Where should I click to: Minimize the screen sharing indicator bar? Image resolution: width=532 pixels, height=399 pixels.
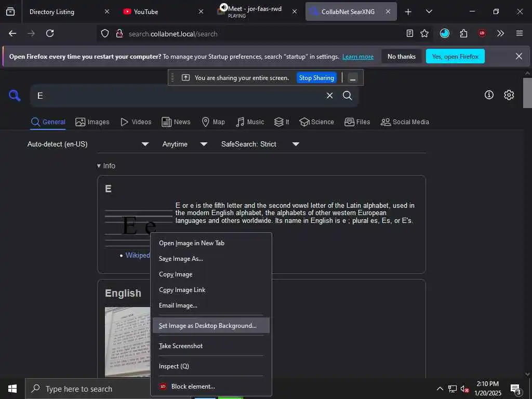(x=353, y=78)
